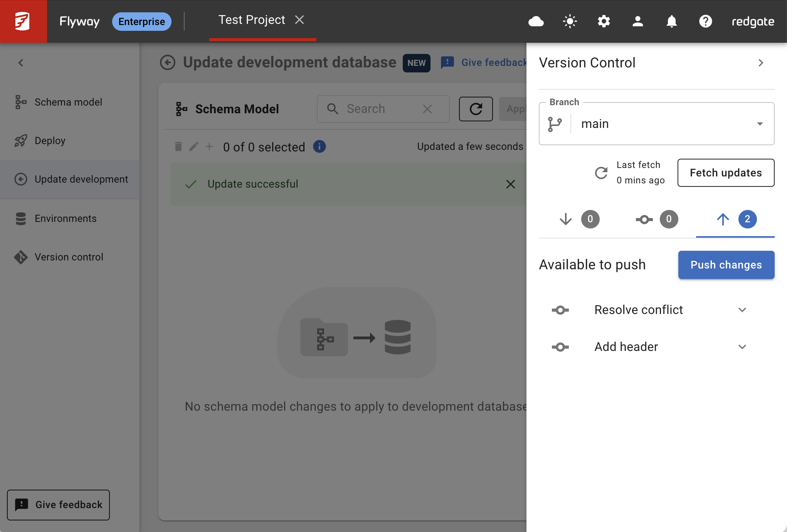Click the edit pencil icon
787x532 pixels.
pyautogui.click(x=194, y=146)
